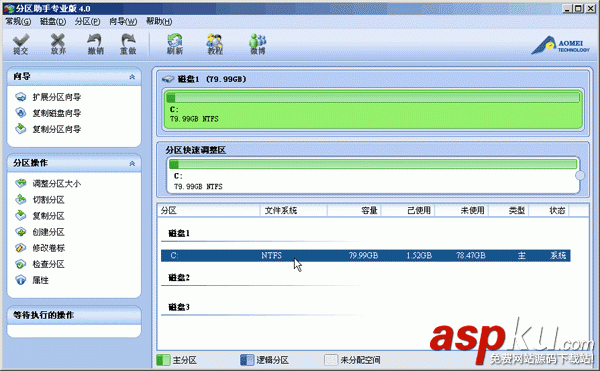Click the 类型 column header
This screenshot has width=600, height=371.
coord(509,210)
